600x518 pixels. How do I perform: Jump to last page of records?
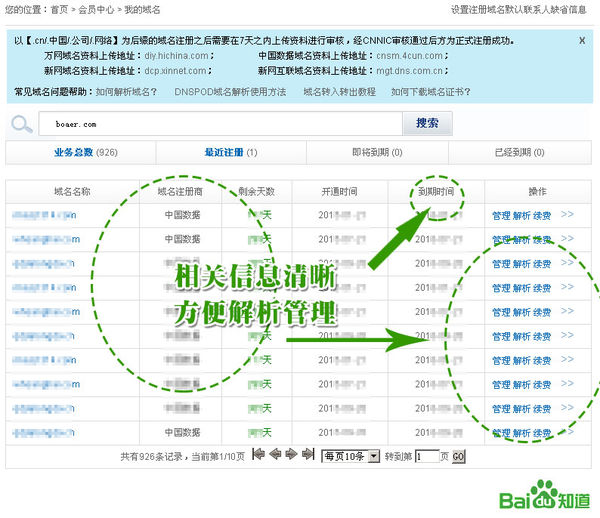(x=307, y=455)
